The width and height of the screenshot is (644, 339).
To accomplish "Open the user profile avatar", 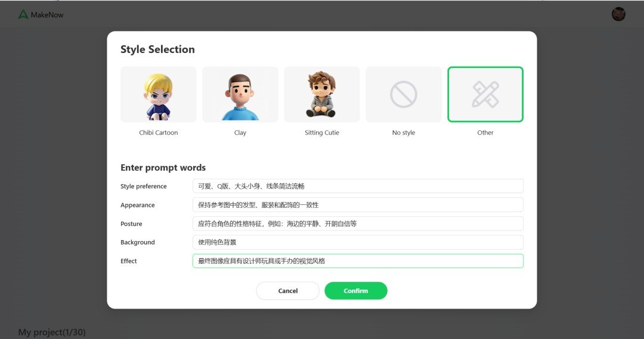I will [x=618, y=14].
